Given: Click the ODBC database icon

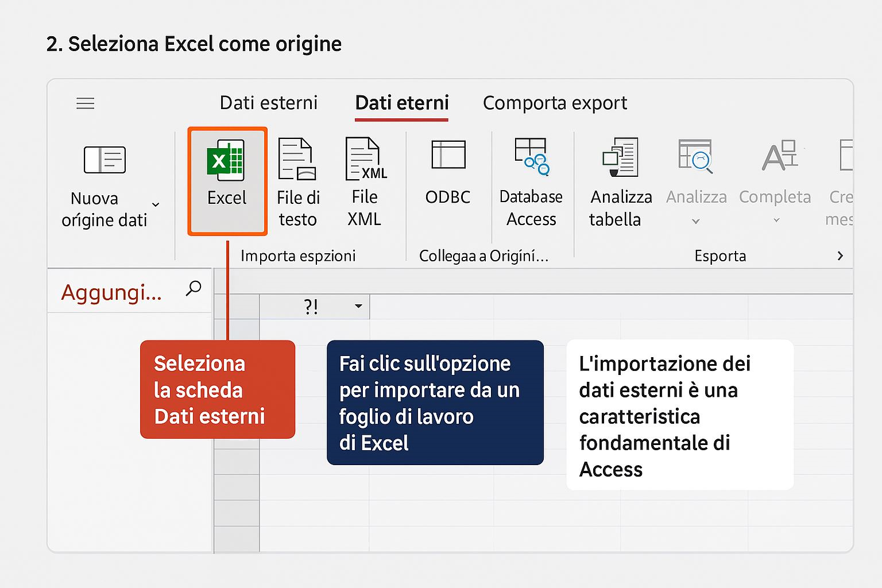Looking at the screenshot, I should click(x=448, y=155).
